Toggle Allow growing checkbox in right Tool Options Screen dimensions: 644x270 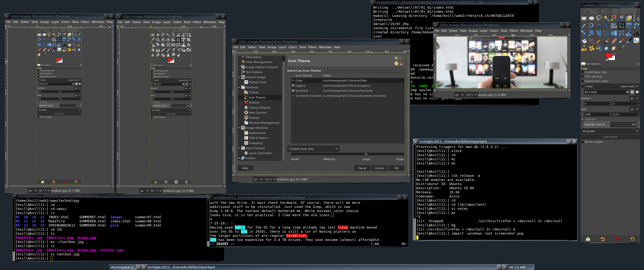pyautogui.click(x=583, y=76)
